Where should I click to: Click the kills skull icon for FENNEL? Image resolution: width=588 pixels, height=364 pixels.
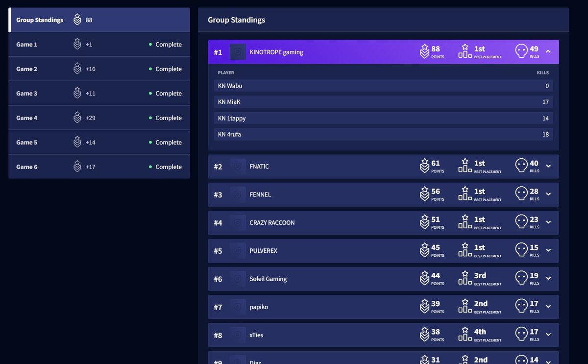pos(521,194)
